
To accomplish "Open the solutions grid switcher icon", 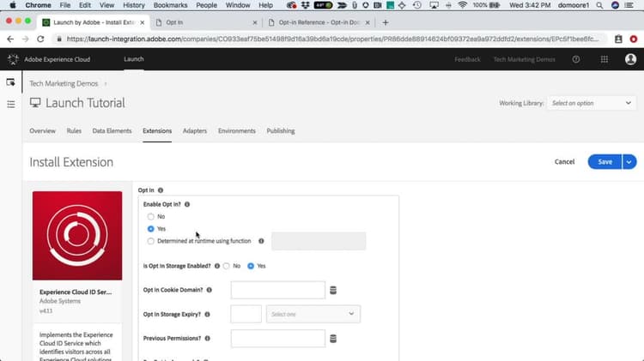I will 605,59.
